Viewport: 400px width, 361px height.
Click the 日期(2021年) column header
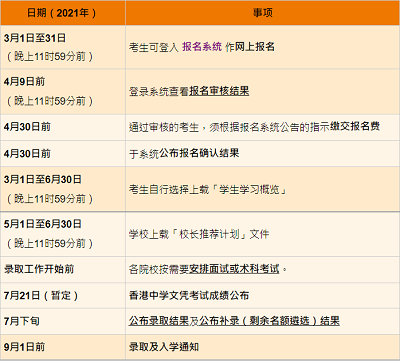click(62, 13)
